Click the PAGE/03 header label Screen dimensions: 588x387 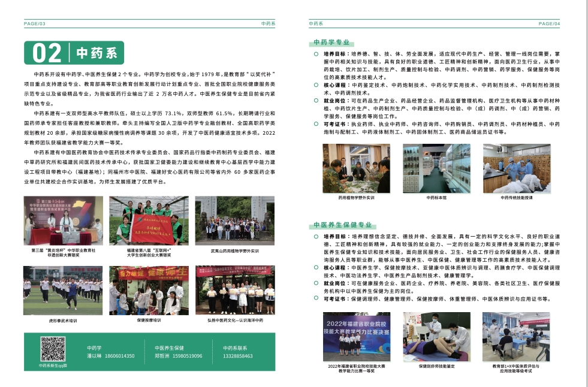(35, 23)
